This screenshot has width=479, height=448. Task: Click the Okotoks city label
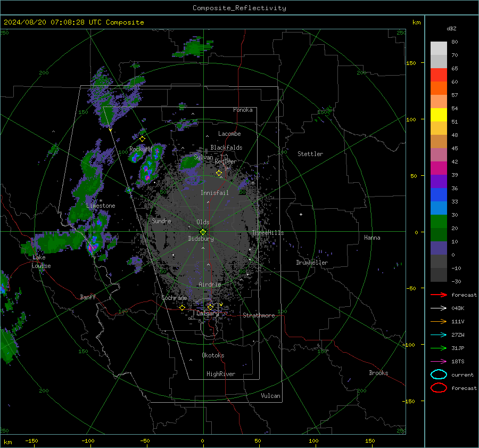213,355
